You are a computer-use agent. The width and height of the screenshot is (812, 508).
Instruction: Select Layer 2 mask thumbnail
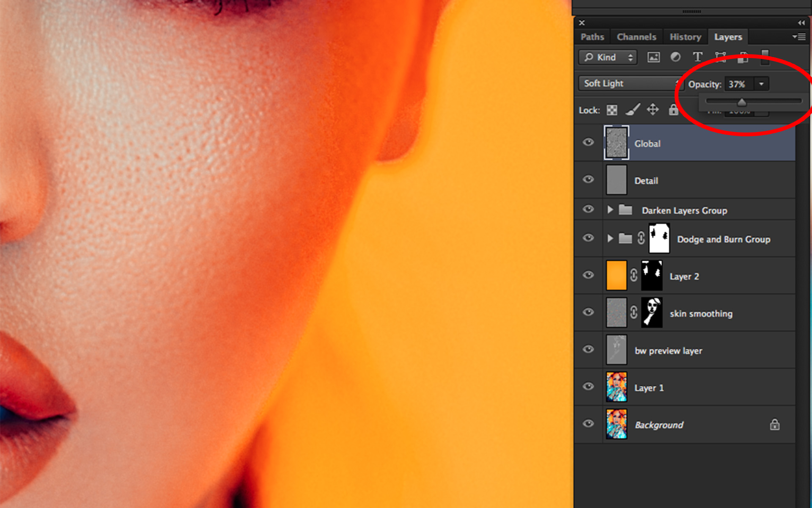pos(652,275)
